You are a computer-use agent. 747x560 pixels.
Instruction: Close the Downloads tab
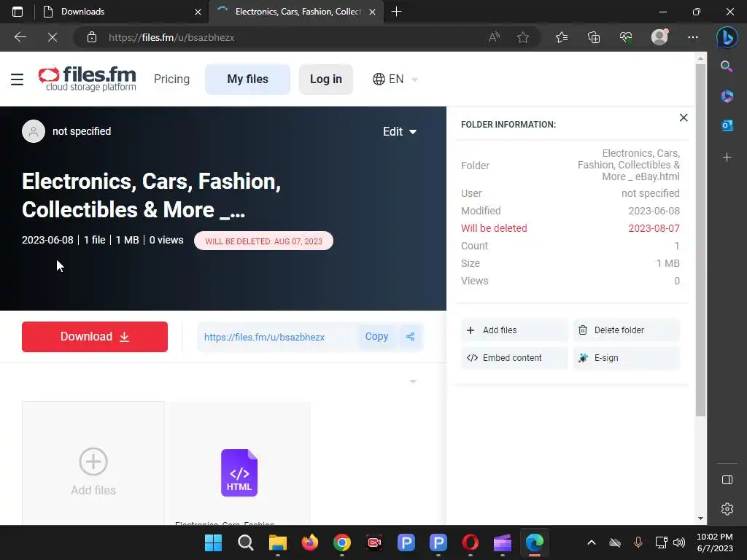pos(198,12)
